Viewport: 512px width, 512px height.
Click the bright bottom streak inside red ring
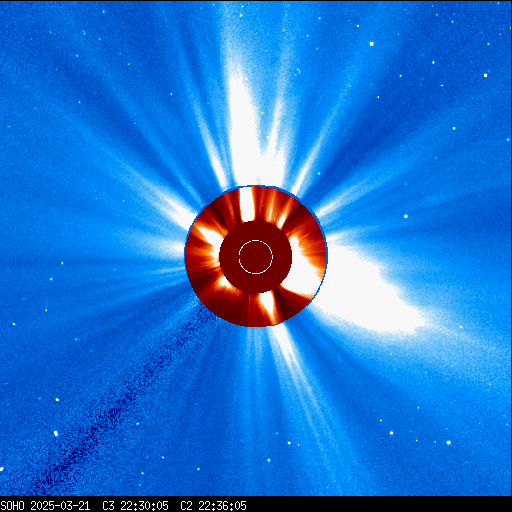tap(269, 307)
